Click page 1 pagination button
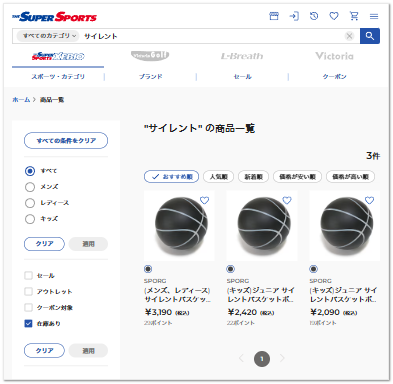This screenshot has height=384, width=393. pos(262,359)
